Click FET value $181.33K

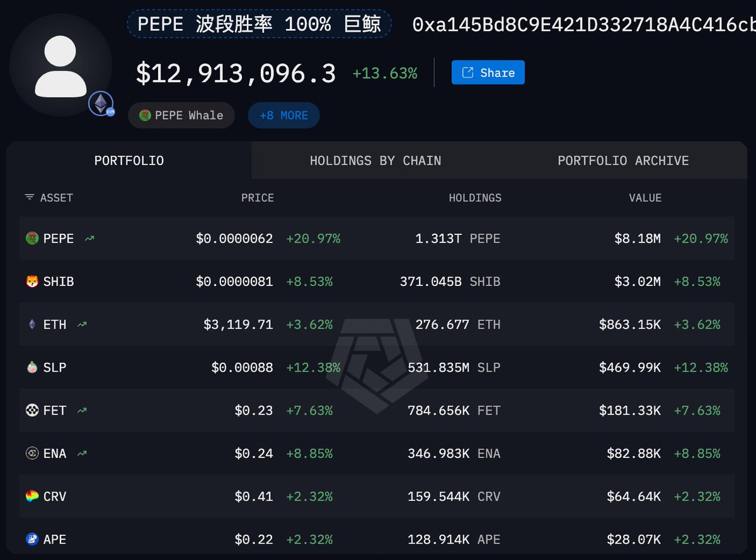pos(630,410)
